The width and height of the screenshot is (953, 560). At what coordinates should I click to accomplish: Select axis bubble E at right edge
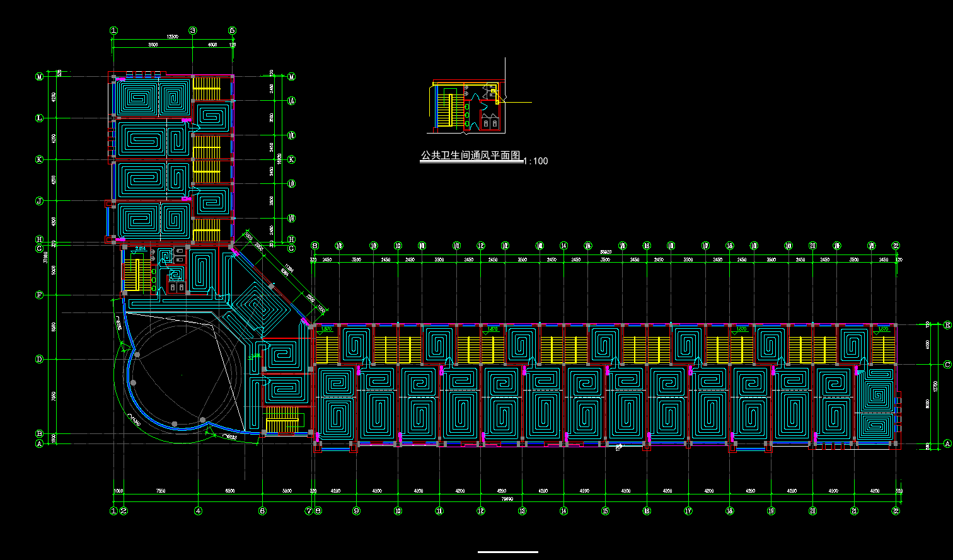click(x=947, y=325)
